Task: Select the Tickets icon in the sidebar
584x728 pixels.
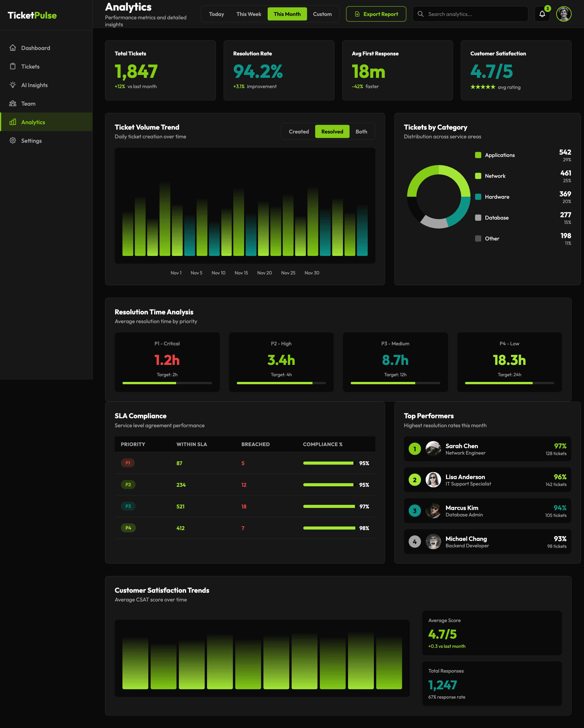Action: coord(13,66)
